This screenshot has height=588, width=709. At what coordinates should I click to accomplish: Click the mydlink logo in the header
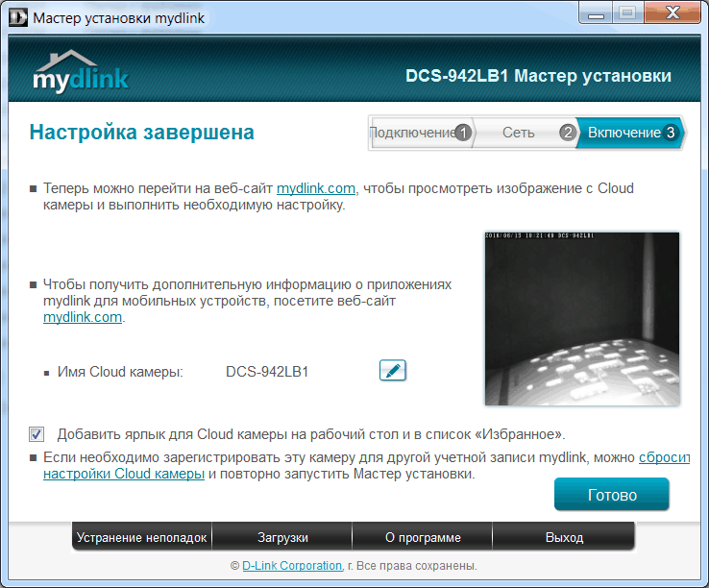[81, 70]
